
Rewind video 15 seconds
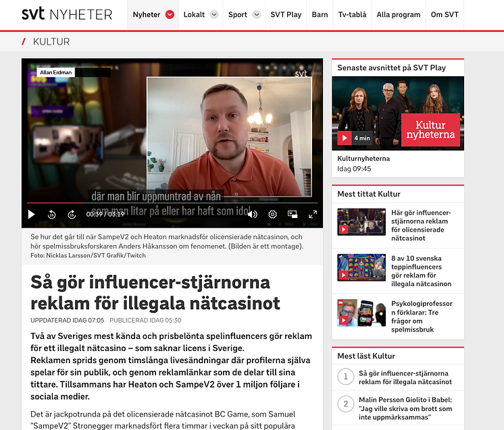pyautogui.click(x=51, y=215)
